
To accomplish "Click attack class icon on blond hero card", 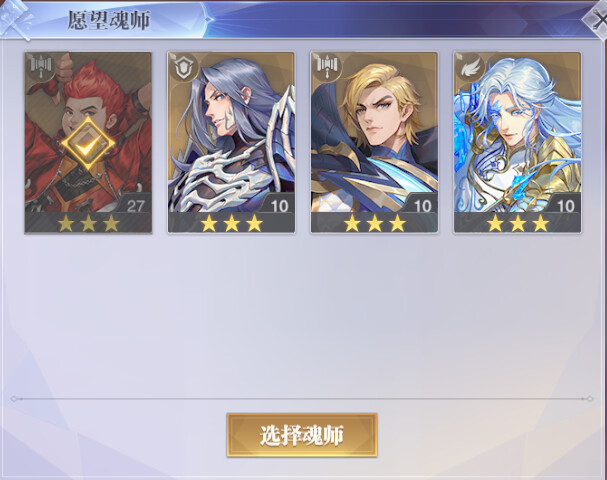I will pyautogui.click(x=327, y=68).
